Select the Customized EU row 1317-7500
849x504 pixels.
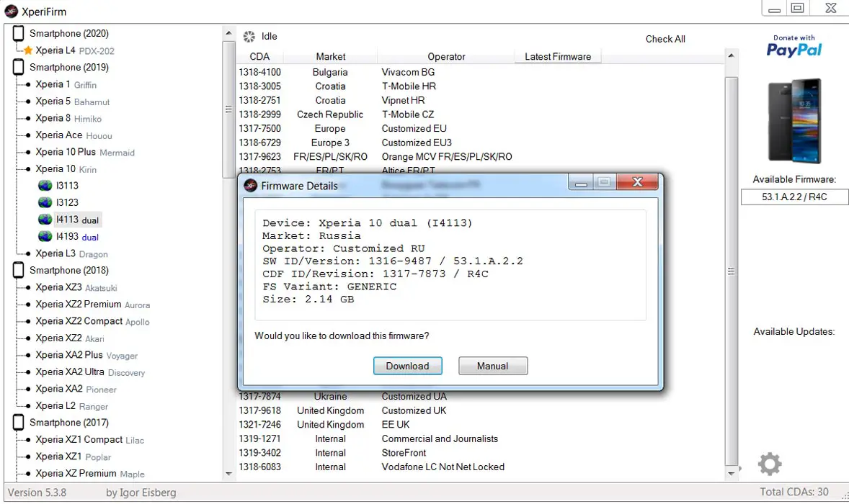click(479, 128)
